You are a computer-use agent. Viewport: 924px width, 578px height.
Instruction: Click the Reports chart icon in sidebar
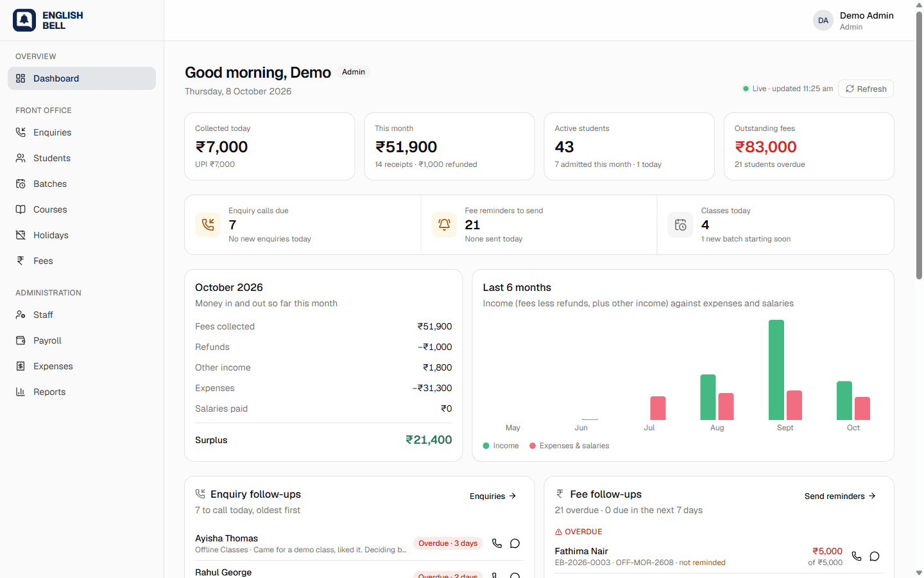pyautogui.click(x=21, y=392)
